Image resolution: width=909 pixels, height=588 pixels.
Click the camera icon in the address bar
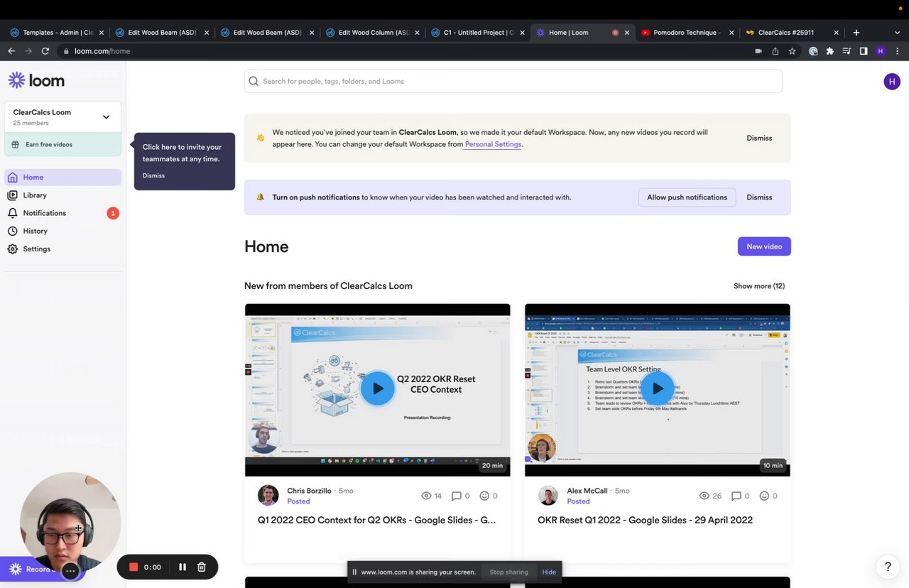click(758, 51)
